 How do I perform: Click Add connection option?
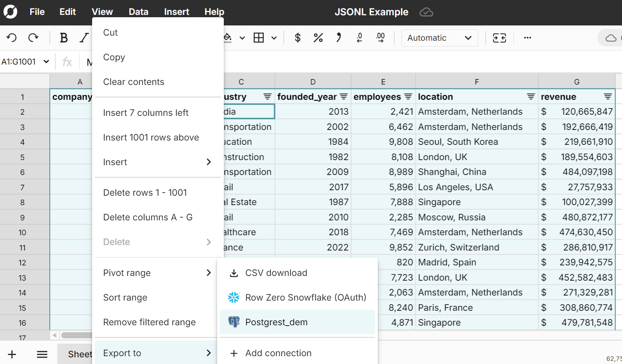(278, 353)
